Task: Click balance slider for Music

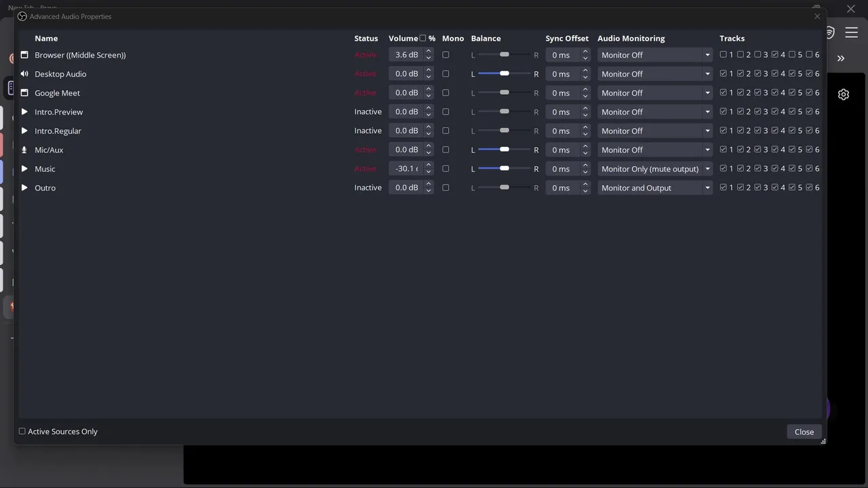Action: tap(504, 169)
